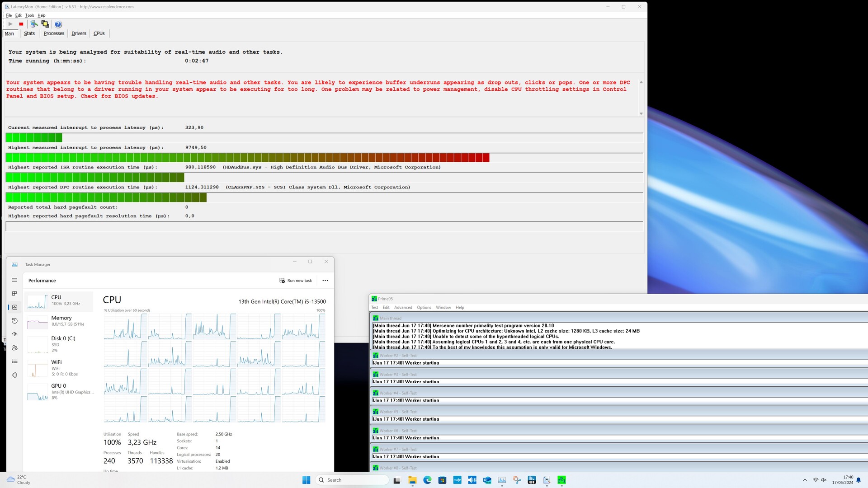The image size is (868, 488).
Task: Open Task Manager Services puzzle icon
Action: pyautogui.click(x=14, y=375)
